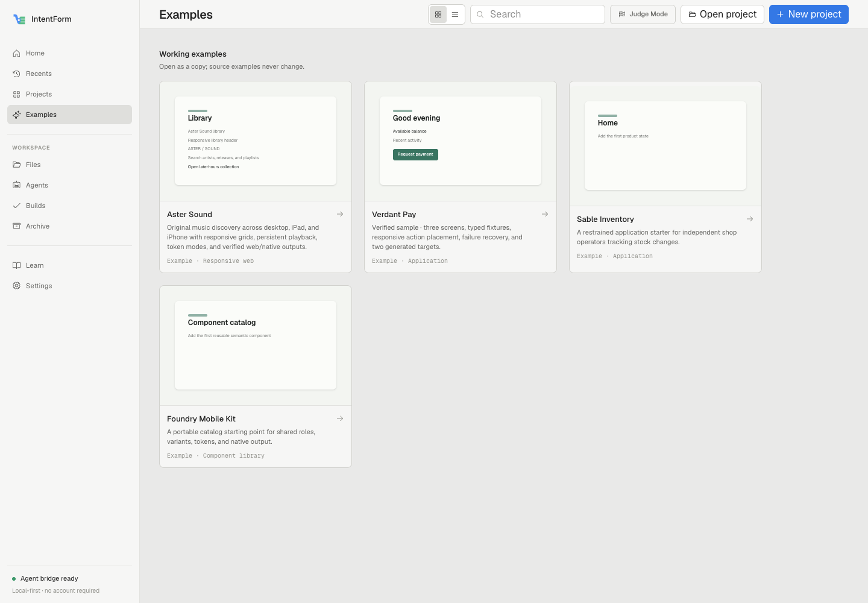This screenshot has height=603, width=868.
Task: Click the Builds checkmark icon
Action: (17, 206)
